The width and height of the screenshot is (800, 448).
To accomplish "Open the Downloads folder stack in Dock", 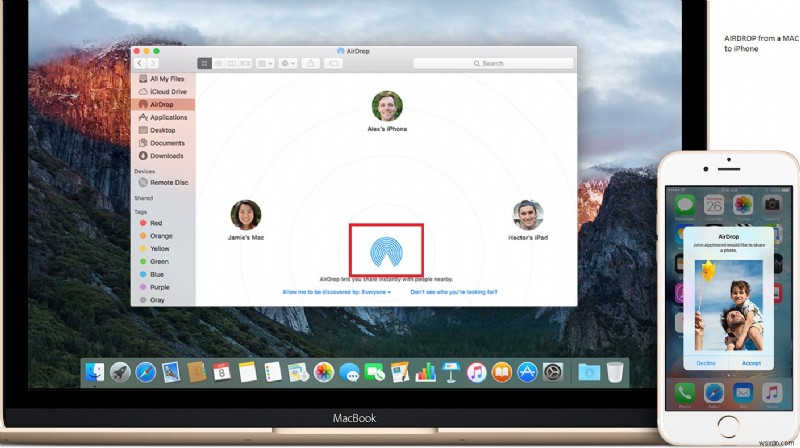I will (x=589, y=372).
